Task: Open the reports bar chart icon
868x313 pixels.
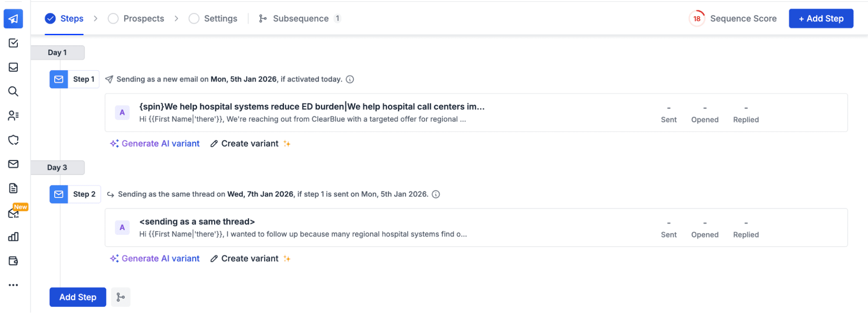Action: (x=13, y=237)
